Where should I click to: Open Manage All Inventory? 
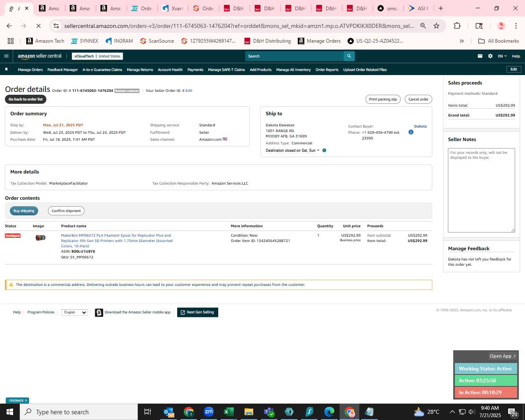(x=293, y=70)
